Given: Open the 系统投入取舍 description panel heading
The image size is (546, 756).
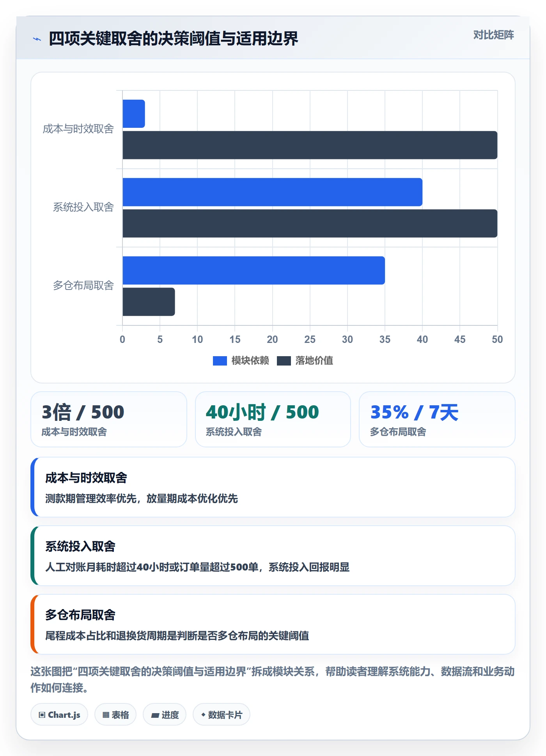Looking at the screenshot, I should pos(80,546).
